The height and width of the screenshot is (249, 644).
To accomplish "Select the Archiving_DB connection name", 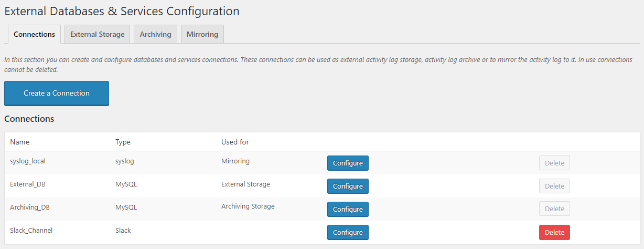I will coord(30,207).
